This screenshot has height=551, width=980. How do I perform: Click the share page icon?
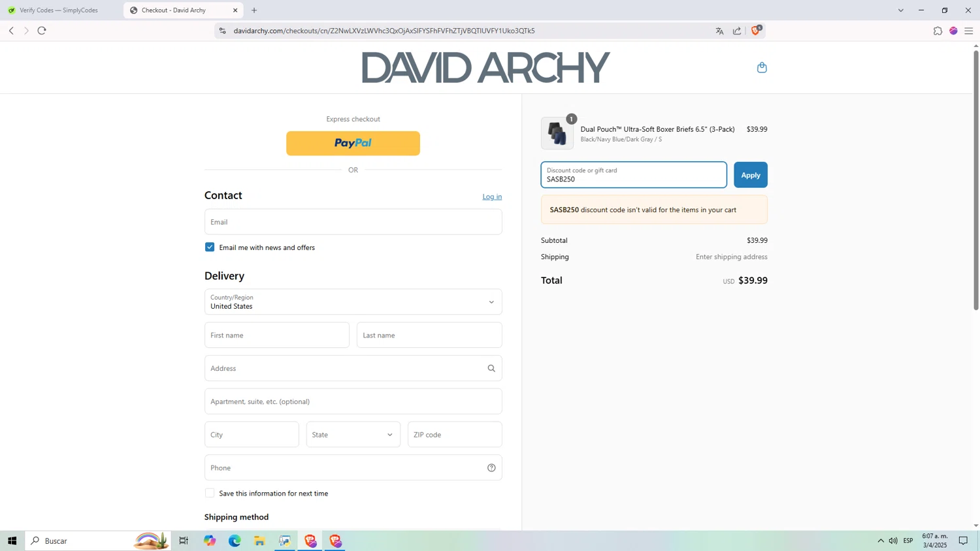pos(737,31)
